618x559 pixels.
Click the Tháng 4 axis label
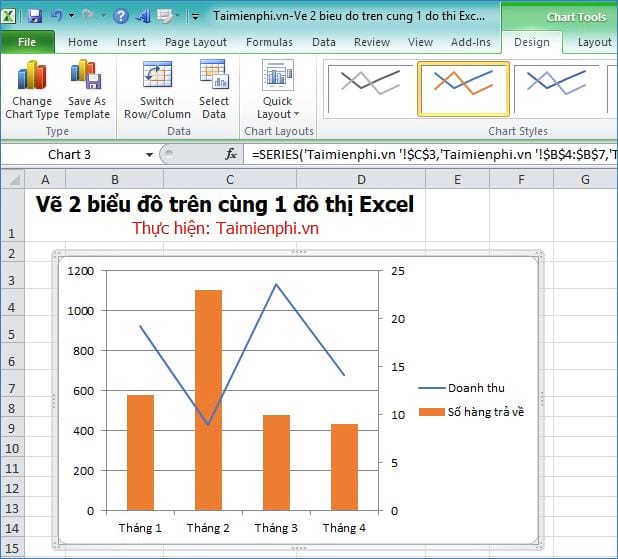[344, 528]
